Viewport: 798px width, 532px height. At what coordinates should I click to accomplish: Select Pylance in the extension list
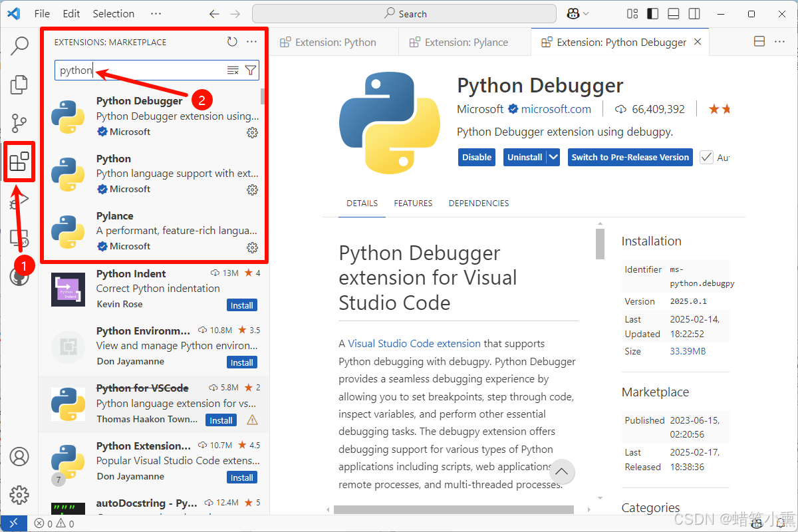[x=154, y=231]
